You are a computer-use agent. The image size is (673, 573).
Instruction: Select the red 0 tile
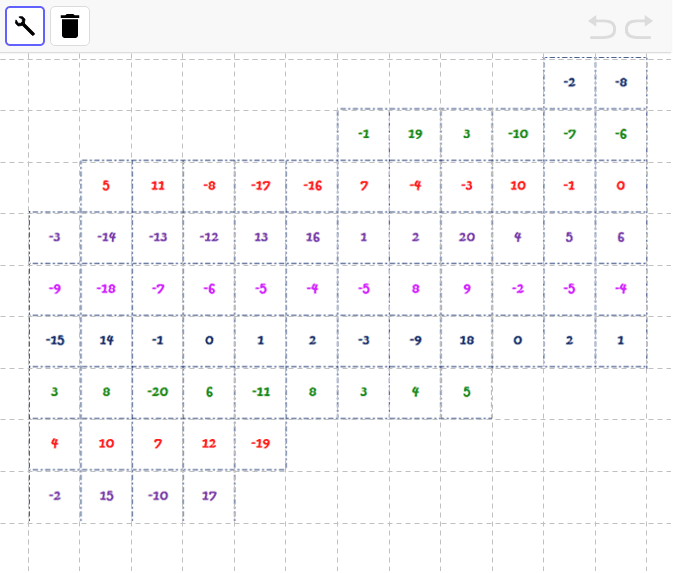[621, 186]
